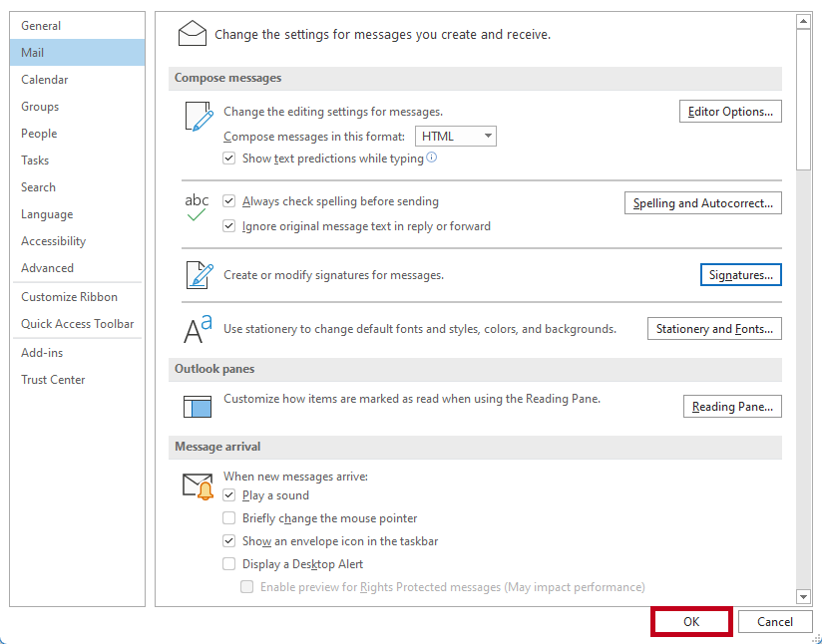Enable Display a Desktop Alert

(x=229, y=564)
